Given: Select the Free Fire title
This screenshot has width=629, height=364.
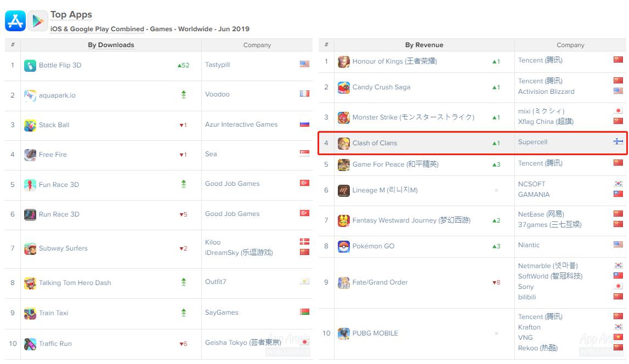Looking at the screenshot, I should click(53, 155).
